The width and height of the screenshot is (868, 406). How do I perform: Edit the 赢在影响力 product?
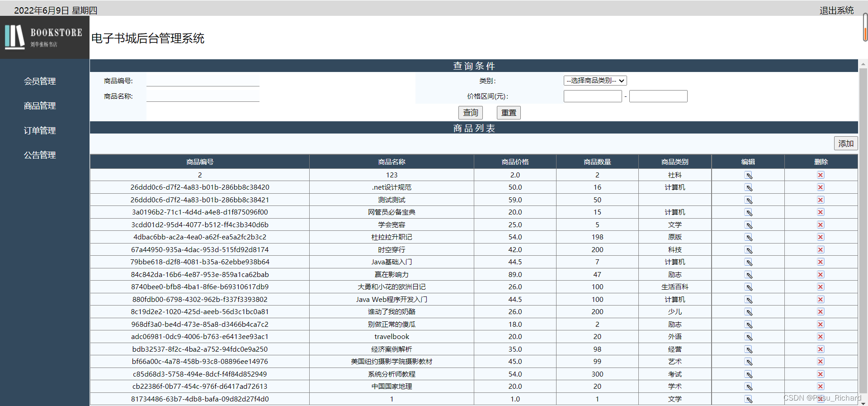click(x=749, y=275)
